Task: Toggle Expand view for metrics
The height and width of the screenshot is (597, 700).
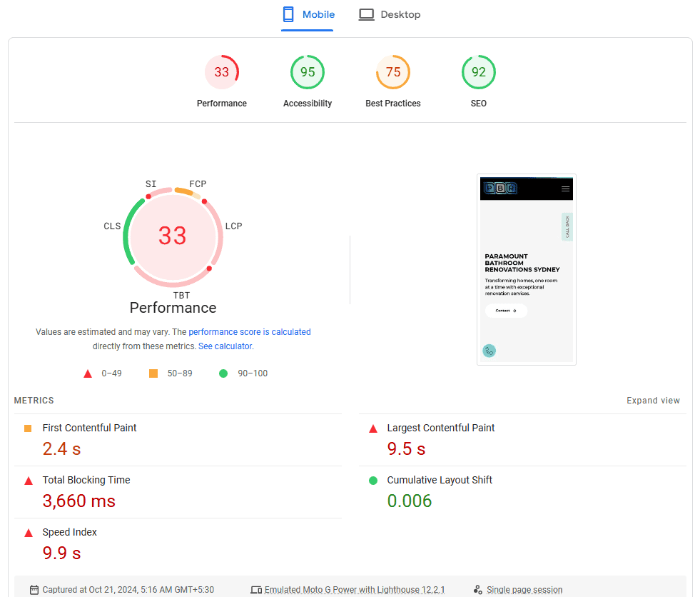Action: point(653,401)
